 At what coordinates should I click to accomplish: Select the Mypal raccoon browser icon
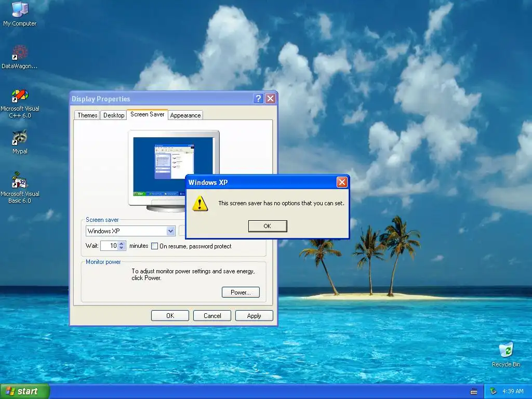click(x=20, y=142)
